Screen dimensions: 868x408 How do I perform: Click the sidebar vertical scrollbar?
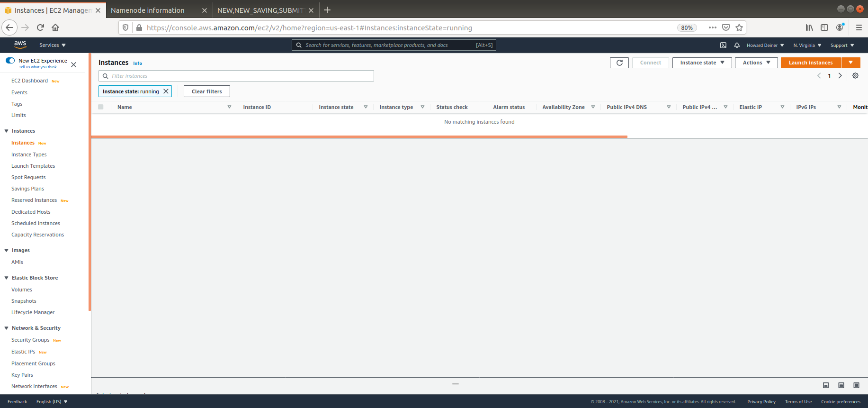[x=89, y=182]
